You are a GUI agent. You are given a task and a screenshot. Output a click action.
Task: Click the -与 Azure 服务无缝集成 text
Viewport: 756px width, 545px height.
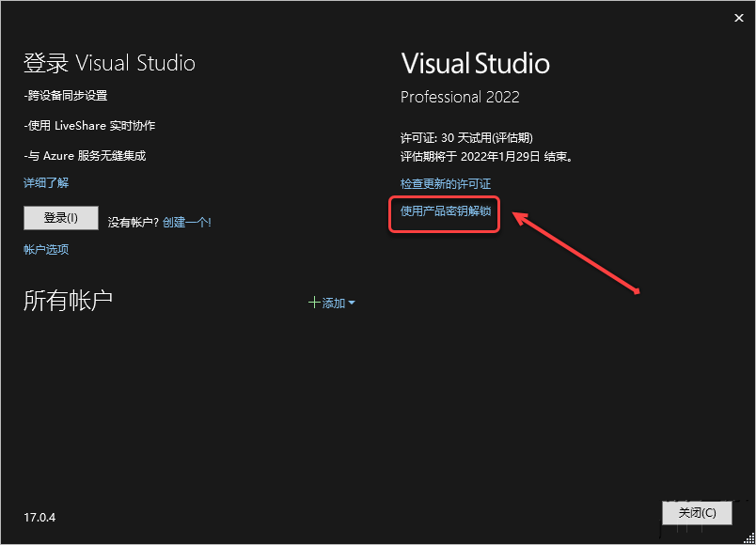[x=85, y=156]
